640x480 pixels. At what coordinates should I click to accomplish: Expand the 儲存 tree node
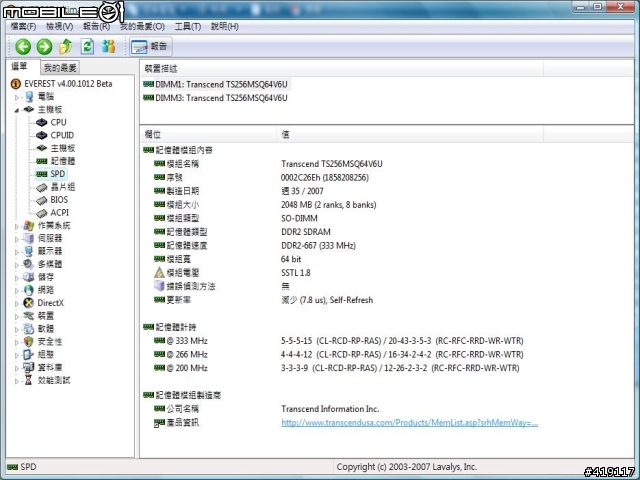coord(17,278)
